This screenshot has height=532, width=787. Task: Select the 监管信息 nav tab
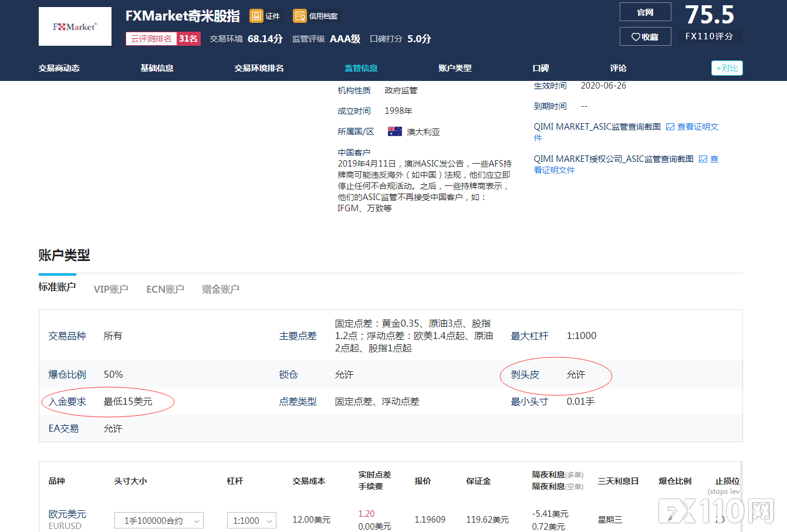pos(361,68)
